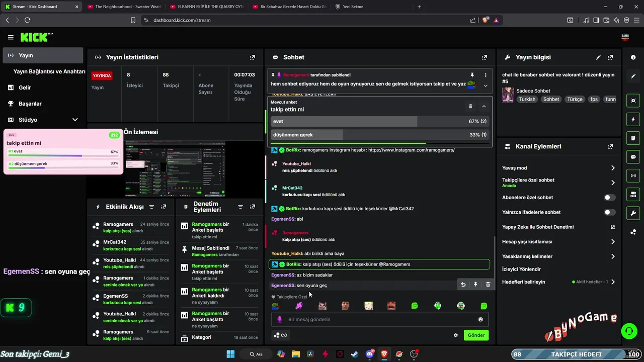644x362 pixels.
Task: Pin the 'sen oyuna geç' chat message
Action: 475,285
